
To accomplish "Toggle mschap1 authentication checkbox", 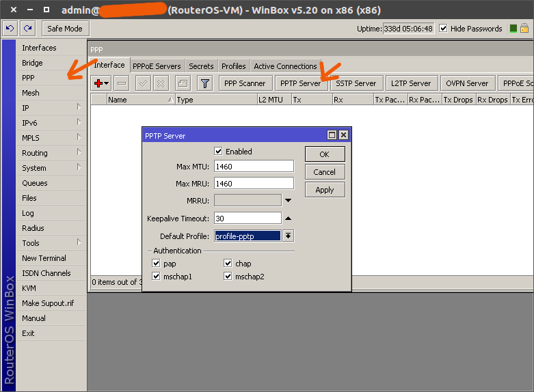I will click(156, 276).
